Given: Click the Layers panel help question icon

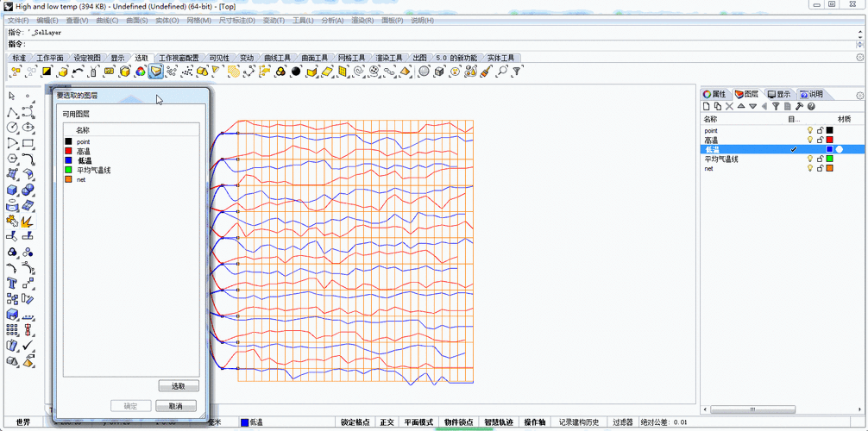Looking at the screenshot, I should click(x=811, y=107).
